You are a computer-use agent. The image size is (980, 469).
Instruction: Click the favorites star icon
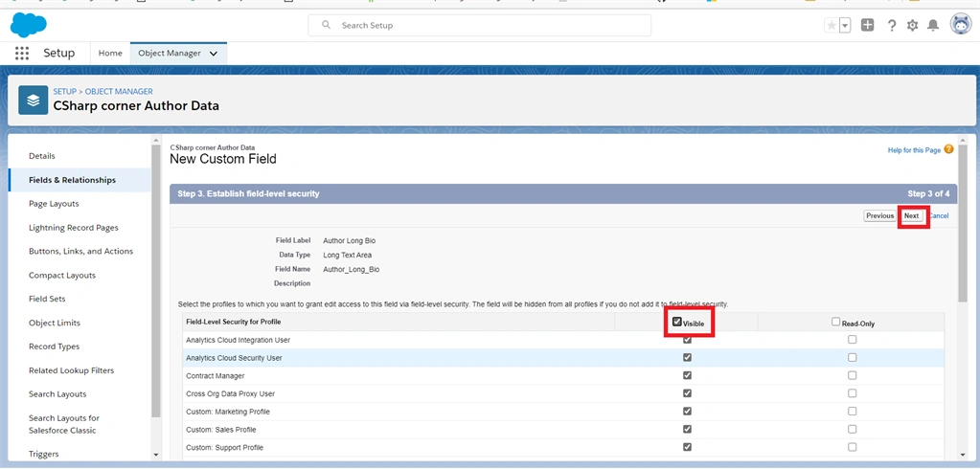click(832, 26)
